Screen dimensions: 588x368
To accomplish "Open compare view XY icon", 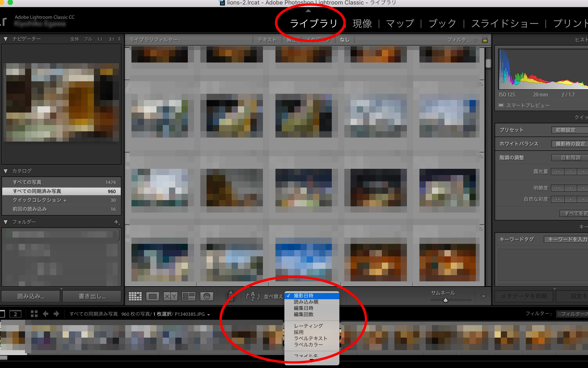I will (x=170, y=296).
